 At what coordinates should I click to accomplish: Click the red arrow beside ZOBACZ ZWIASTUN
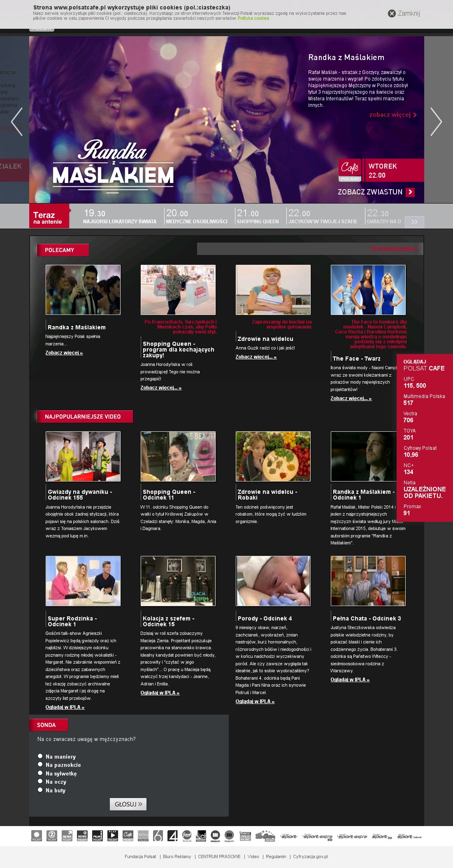coord(410,192)
